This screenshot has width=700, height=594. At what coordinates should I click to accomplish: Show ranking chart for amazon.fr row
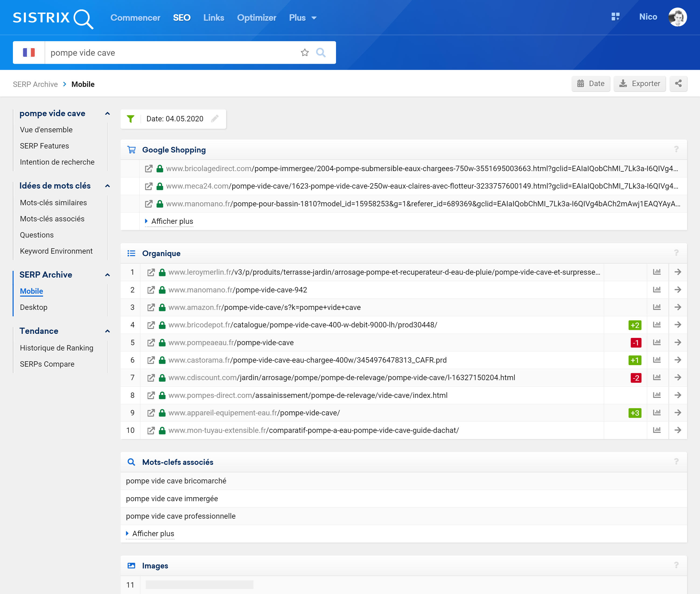click(657, 307)
